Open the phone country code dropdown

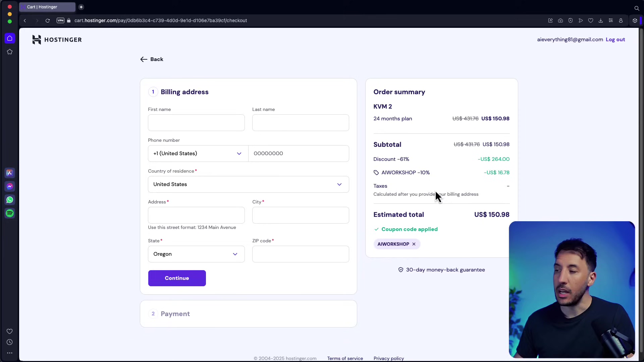(198, 154)
